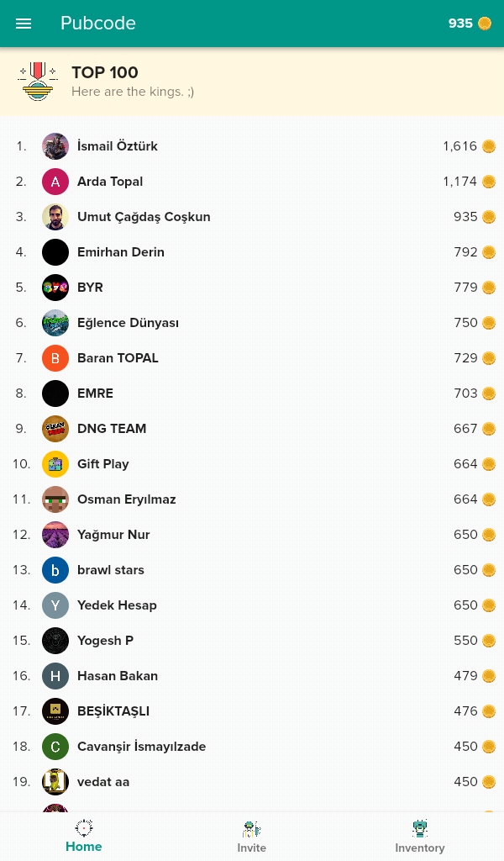Screen dimensions: 504x861
Task: Open the BYR avatar icon
Action: point(55,288)
